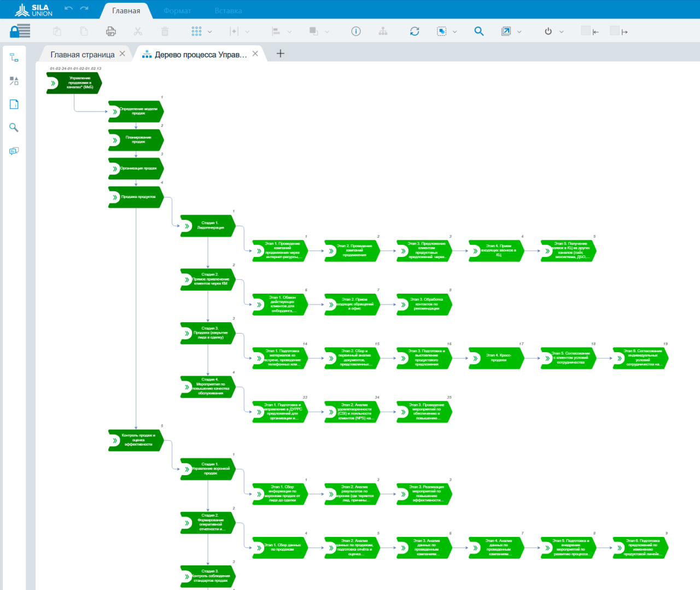
Task: Click the refresh model icon
Action: 415,32
